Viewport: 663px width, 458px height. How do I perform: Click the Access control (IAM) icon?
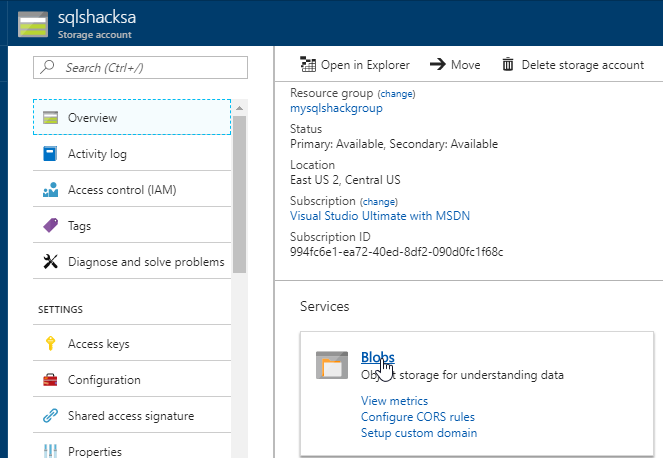coord(50,190)
